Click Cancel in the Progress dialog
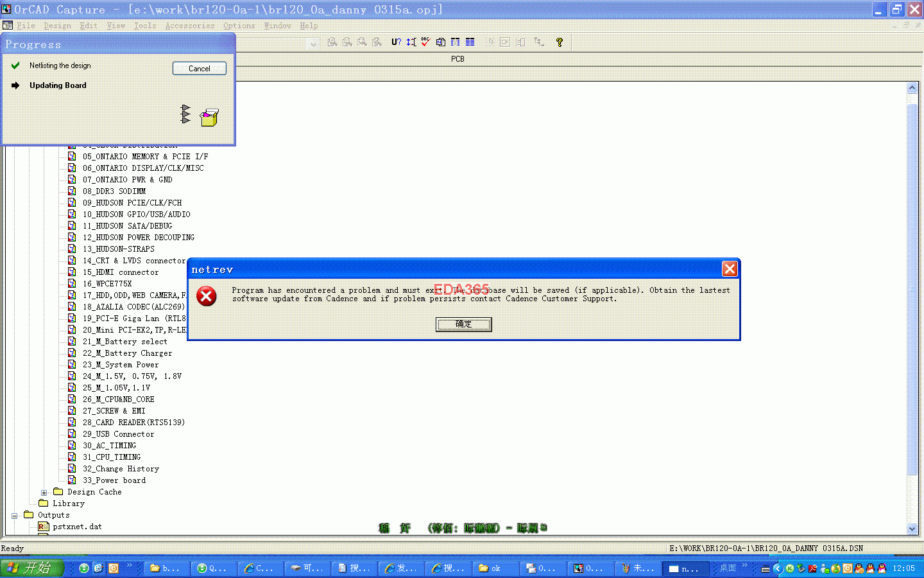The width and height of the screenshot is (924, 578). [200, 68]
